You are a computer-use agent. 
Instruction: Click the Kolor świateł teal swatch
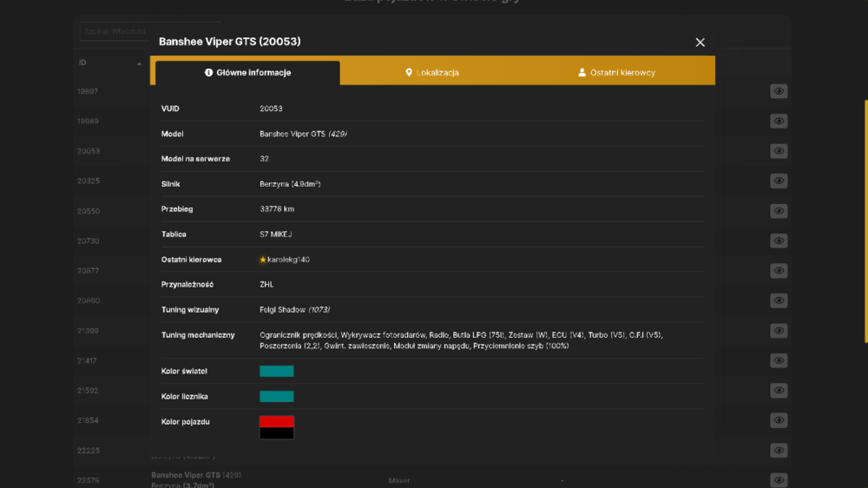tap(277, 371)
